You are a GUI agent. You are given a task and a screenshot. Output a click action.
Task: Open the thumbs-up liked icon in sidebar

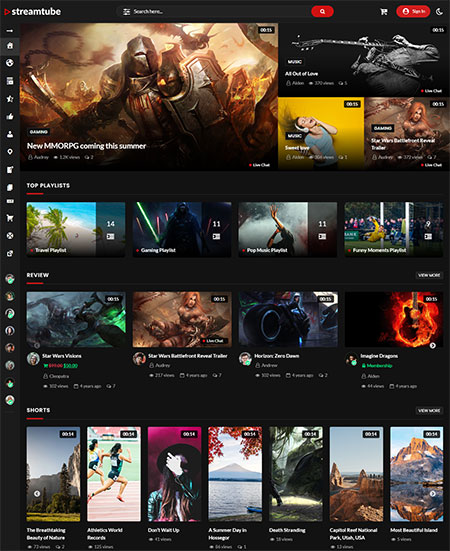10,116
